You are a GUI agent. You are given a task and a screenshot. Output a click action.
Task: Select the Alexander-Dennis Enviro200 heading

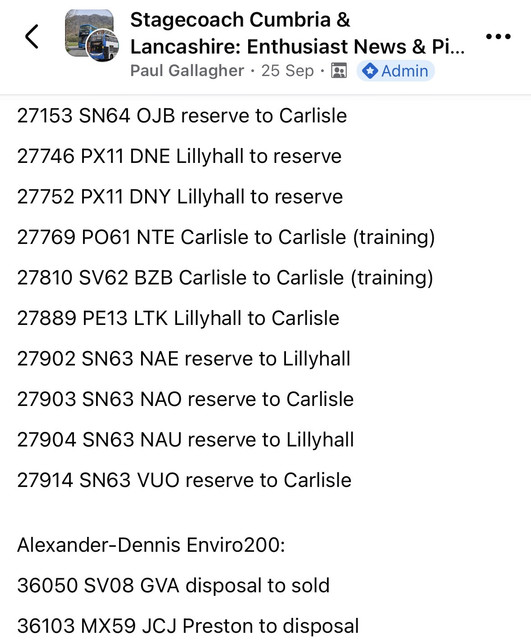click(x=151, y=545)
